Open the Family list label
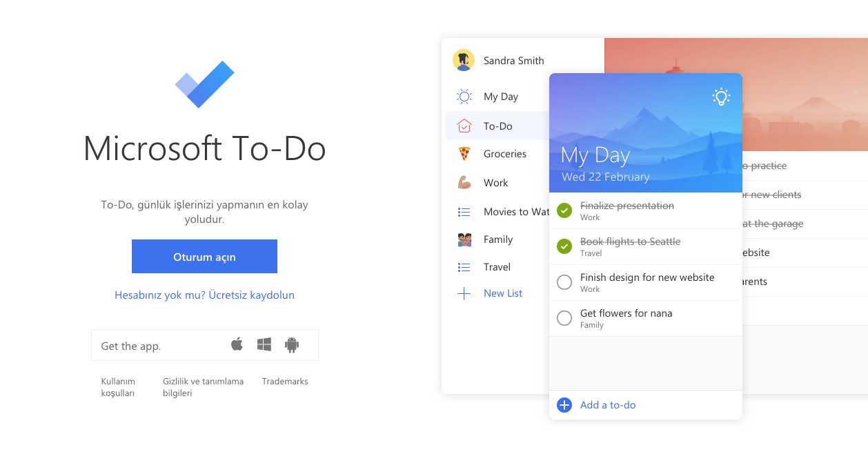 pyautogui.click(x=498, y=239)
